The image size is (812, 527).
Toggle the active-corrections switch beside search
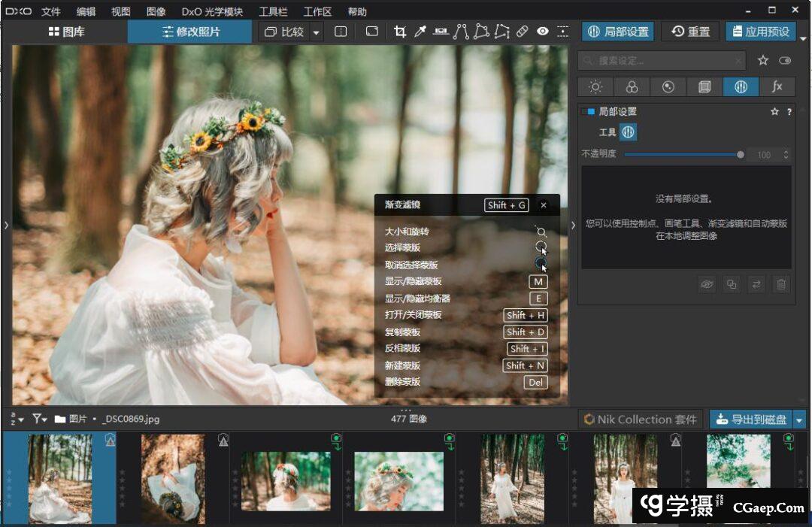point(785,61)
